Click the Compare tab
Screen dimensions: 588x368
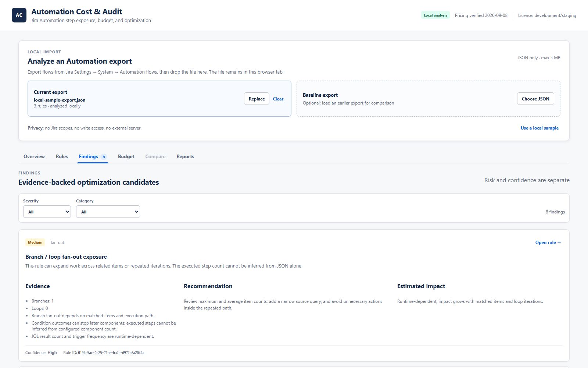point(155,156)
